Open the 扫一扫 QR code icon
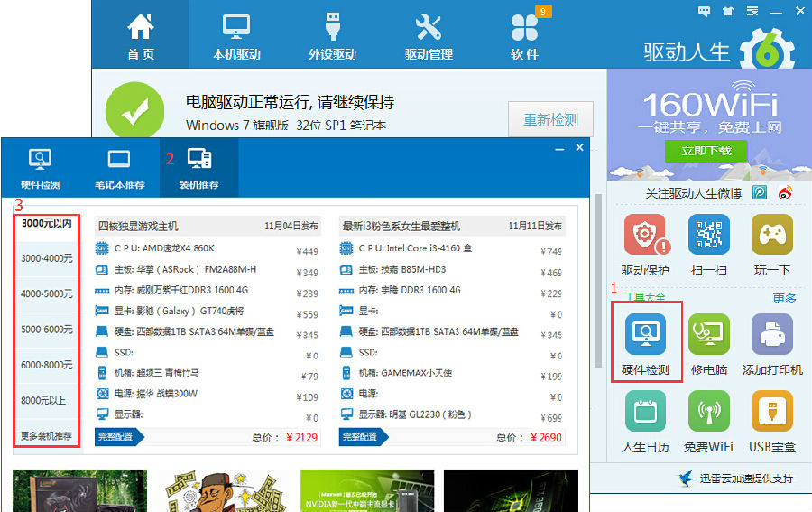 709,234
